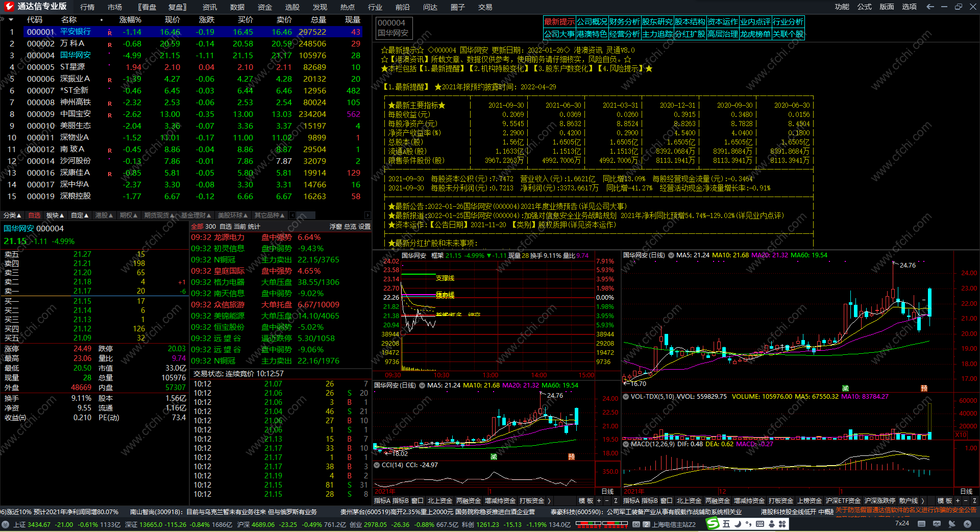Open the 资讯 menu

[x=210, y=7]
